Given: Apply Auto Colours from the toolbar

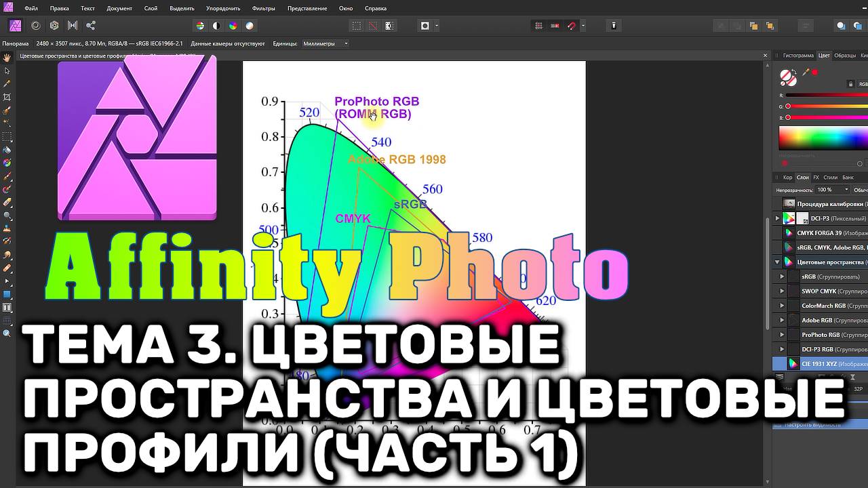Looking at the screenshot, I should [233, 26].
